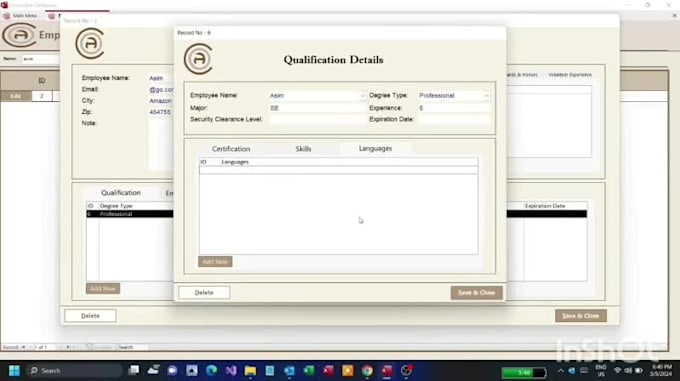680x381 pixels.
Task: Launch Microsoft Edge from the taskbar
Action: [211, 371]
